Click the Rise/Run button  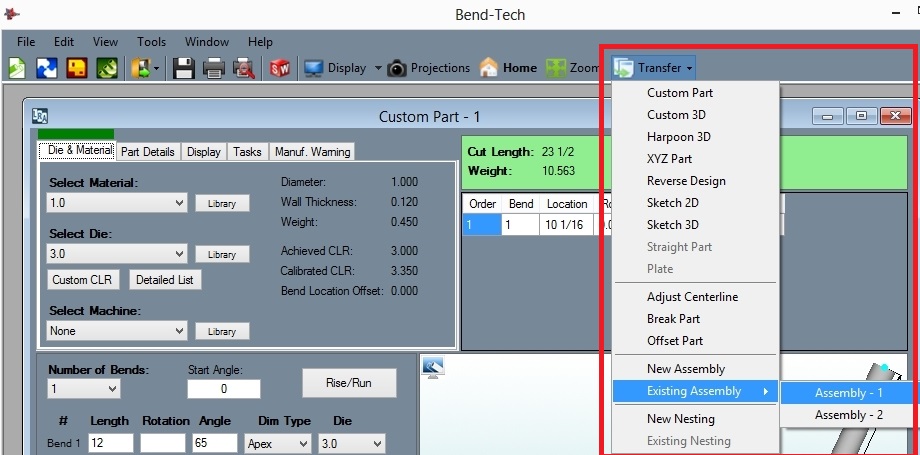tap(349, 383)
